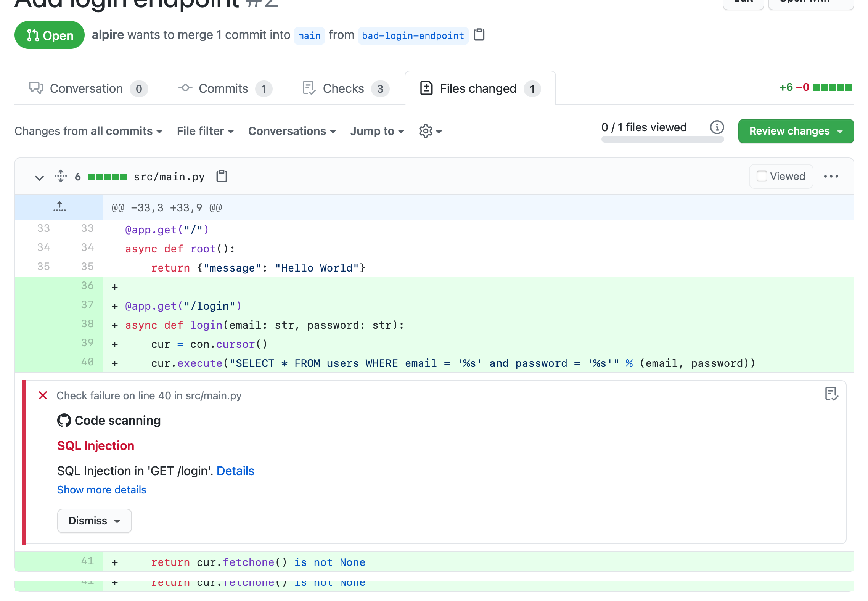The image size is (868, 601).
Task: Copy src/main.py file path icon
Action: 222,176
